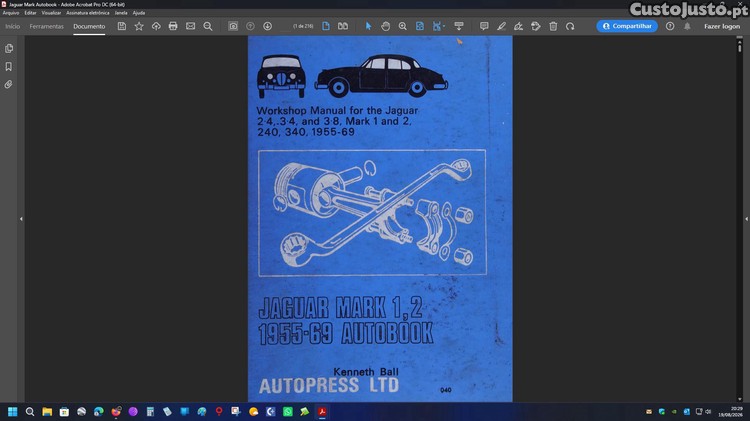
Task: Open the page fit options dropdown arrow
Action: tap(444, 26)
